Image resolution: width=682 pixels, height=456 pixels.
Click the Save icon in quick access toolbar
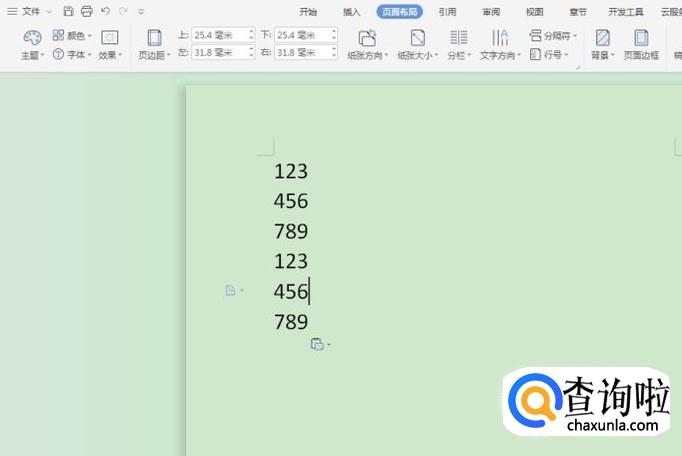pyautogui.click(x=68, y=11)
